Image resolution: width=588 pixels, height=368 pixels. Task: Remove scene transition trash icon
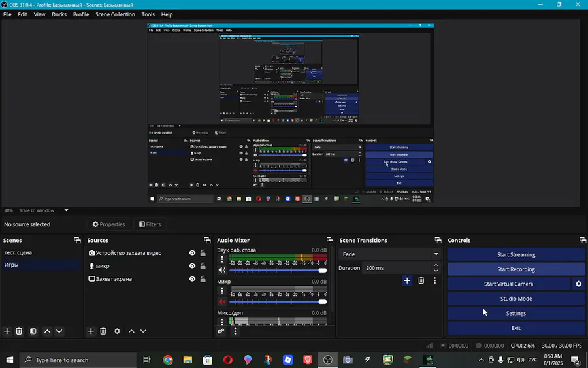[421, 280]
